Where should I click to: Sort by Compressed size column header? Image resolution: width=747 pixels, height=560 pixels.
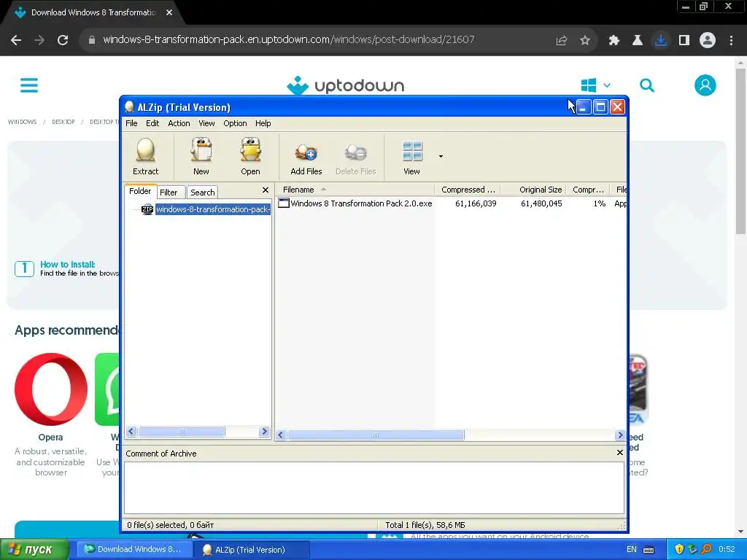tap(468, 190)
